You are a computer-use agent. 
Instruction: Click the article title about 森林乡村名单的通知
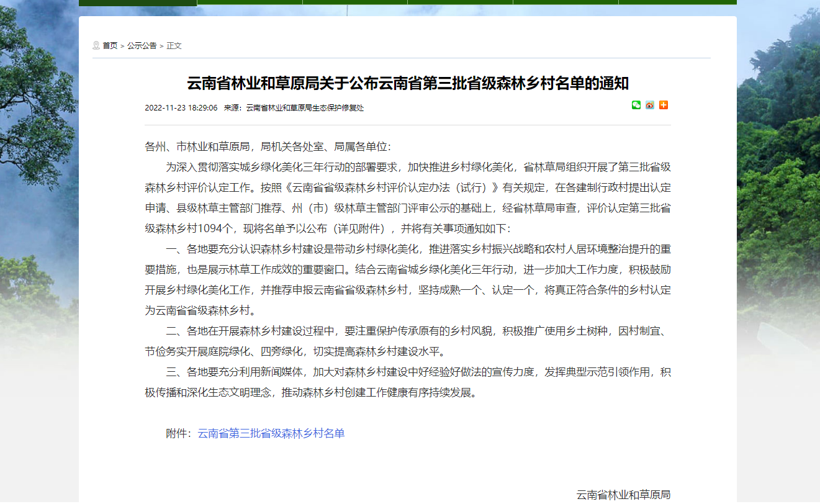click(x=408, y=83)
